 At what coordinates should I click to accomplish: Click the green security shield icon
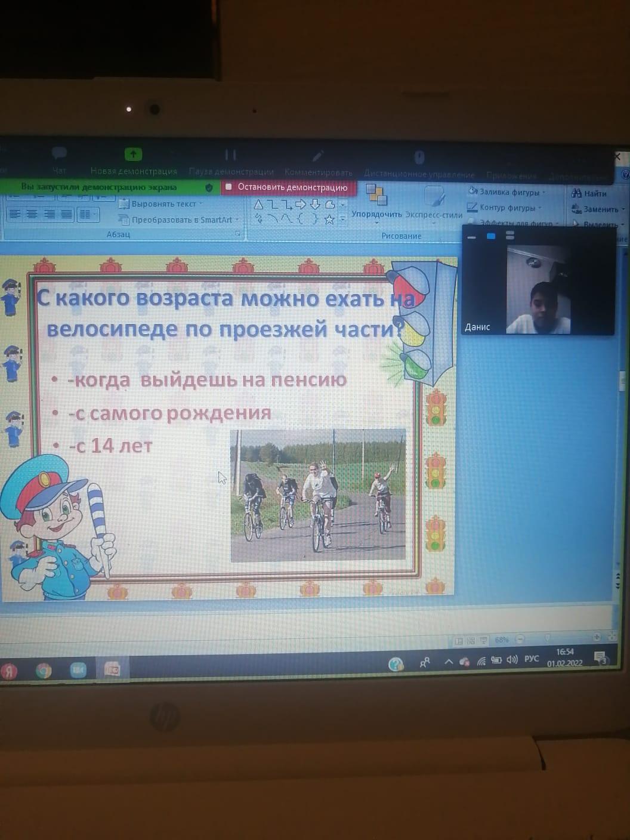click(209, 187)
